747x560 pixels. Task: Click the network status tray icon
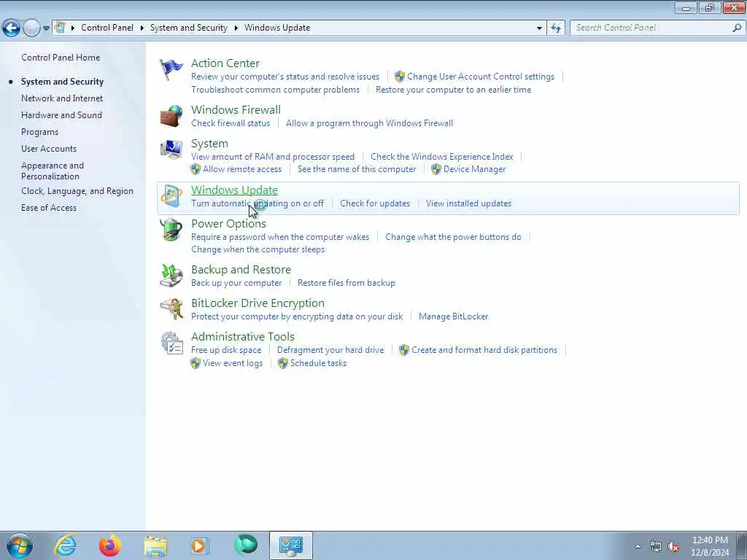[656, 547]
